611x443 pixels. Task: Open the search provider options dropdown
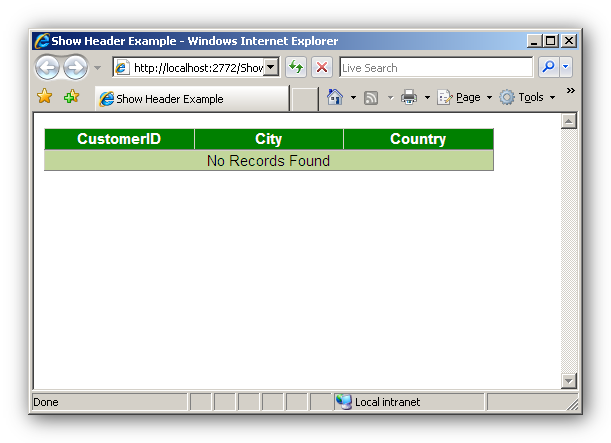click(x=566, y=68)
